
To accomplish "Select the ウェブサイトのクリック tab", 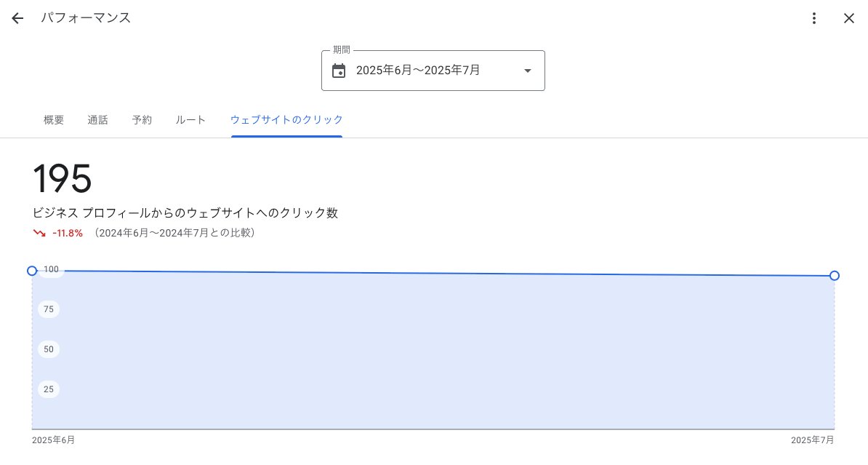I will (x=286, y=120).
